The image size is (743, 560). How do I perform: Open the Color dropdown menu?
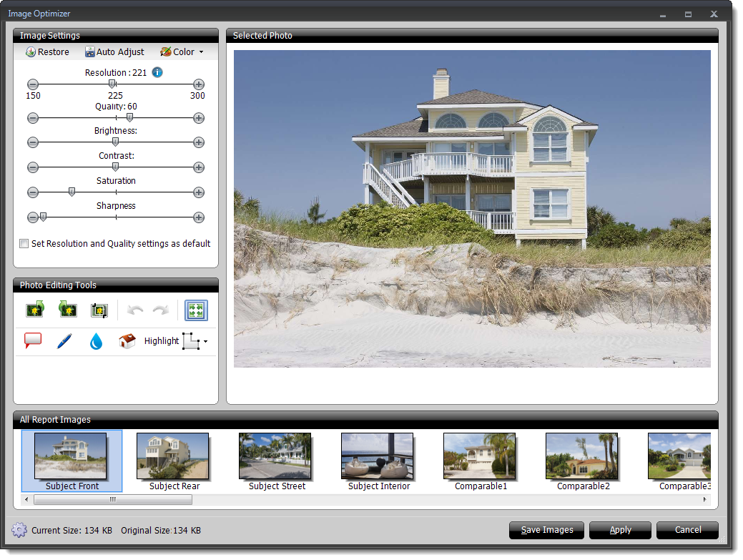click(182, 52)
